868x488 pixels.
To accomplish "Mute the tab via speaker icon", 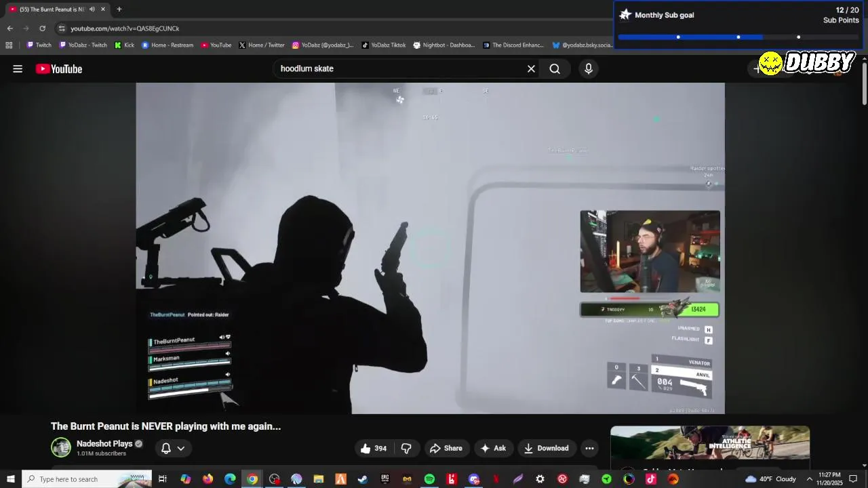I will click(92, 9).
